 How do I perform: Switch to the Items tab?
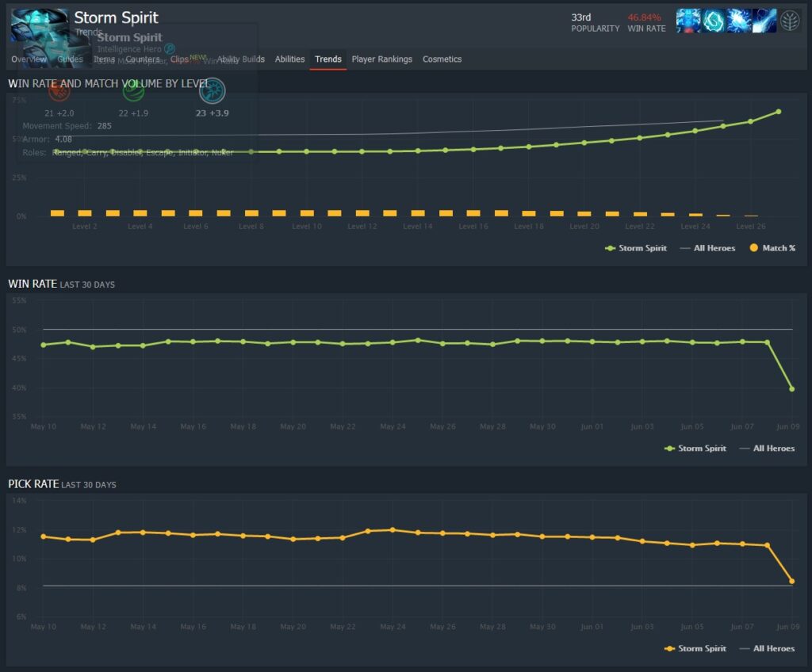coord(104,59)
